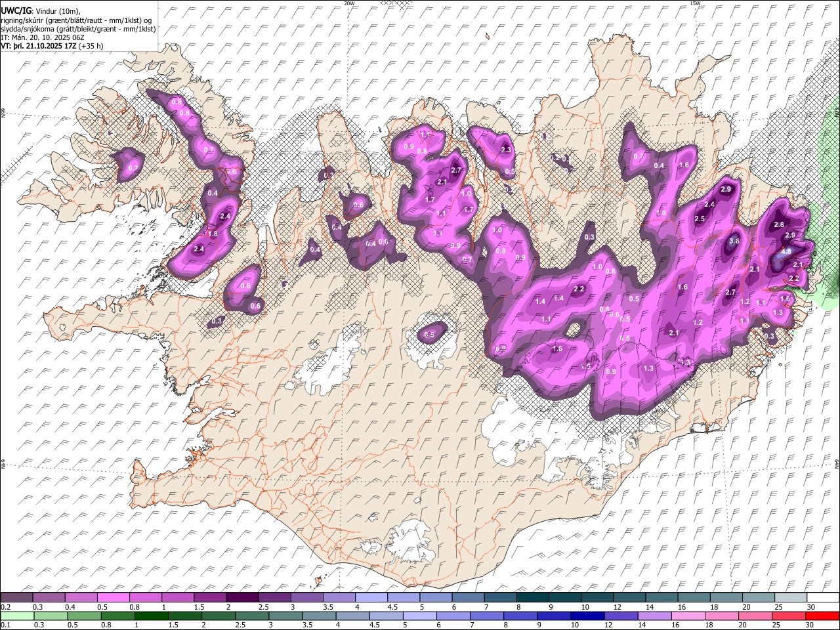The image size is (840, 630).
Task: Click the 0.2 label under upper legend row
Action: point(5,607)
